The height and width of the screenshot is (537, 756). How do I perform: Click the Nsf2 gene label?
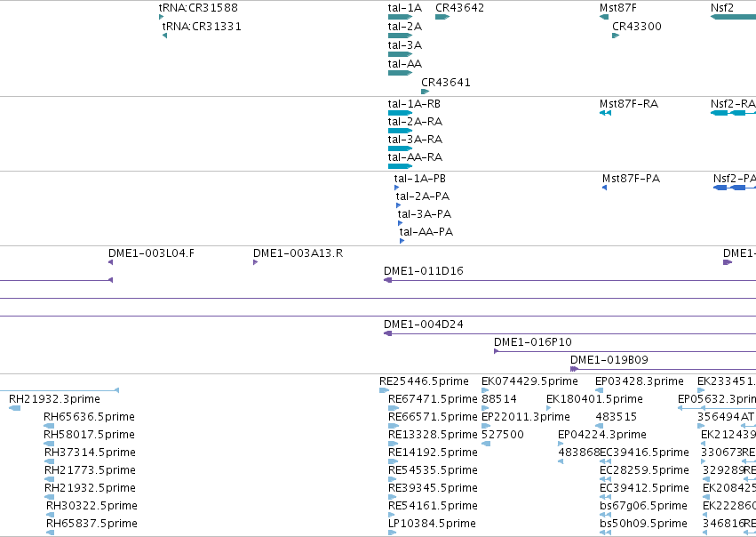722,8
